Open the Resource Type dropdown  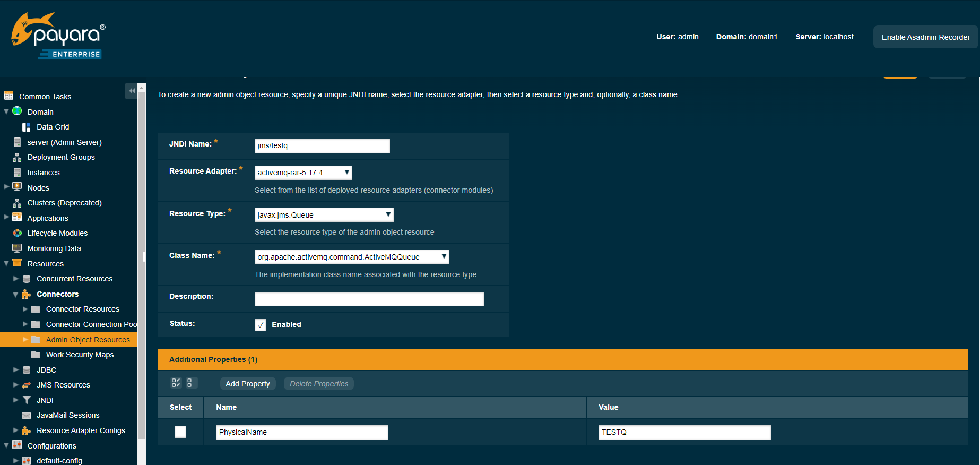[324, 214]
